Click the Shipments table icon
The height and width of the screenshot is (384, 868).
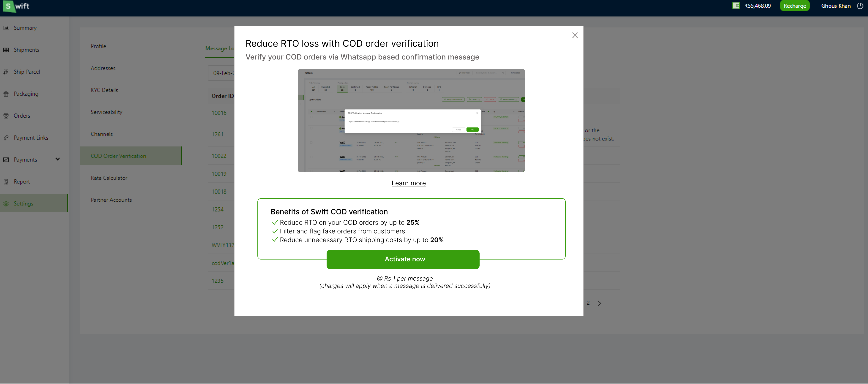6,50
